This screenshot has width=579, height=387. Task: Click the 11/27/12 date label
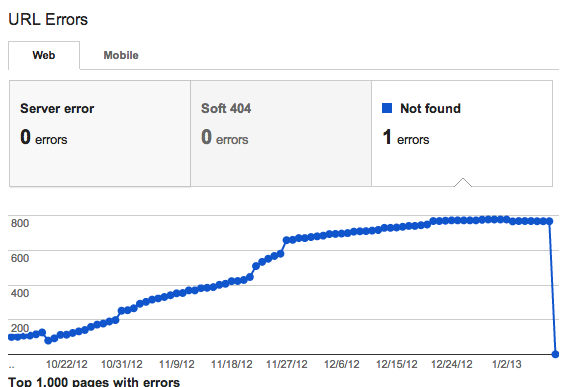[x=287, y=364]
